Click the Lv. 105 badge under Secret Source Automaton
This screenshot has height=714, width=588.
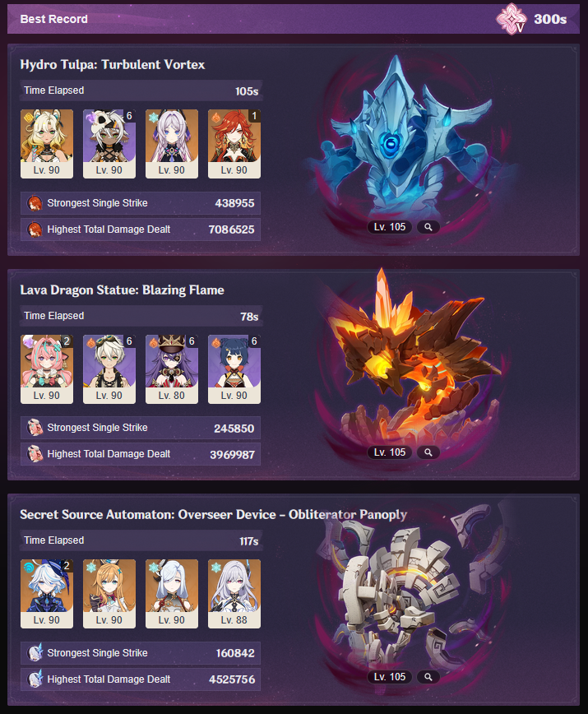(390, 677)
